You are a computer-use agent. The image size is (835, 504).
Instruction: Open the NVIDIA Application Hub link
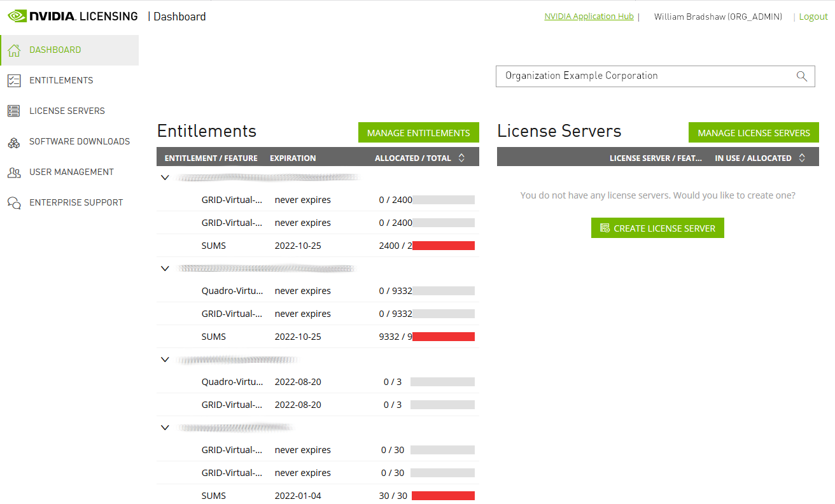point(588,16)
